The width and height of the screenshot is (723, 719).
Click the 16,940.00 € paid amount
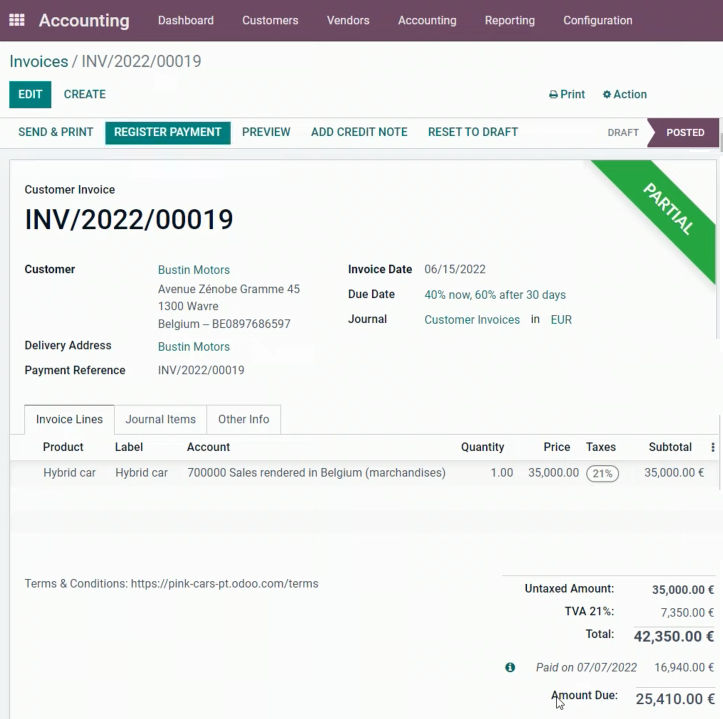(684, 667)
